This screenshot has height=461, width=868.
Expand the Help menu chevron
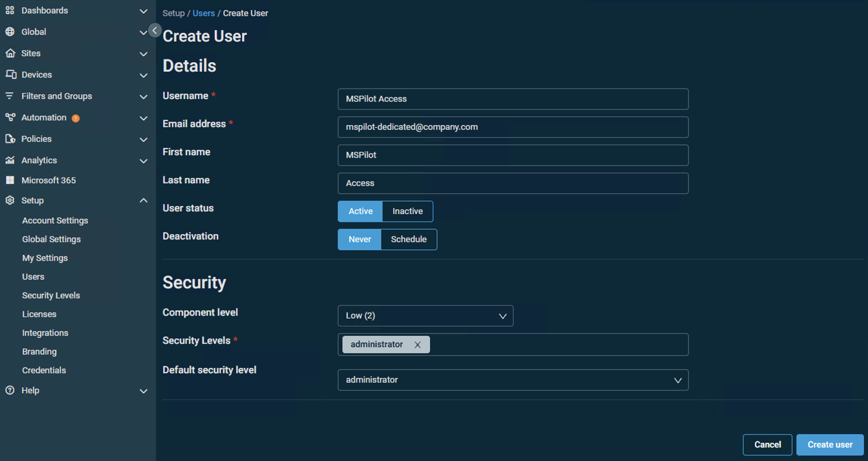(x=143, y=391)
